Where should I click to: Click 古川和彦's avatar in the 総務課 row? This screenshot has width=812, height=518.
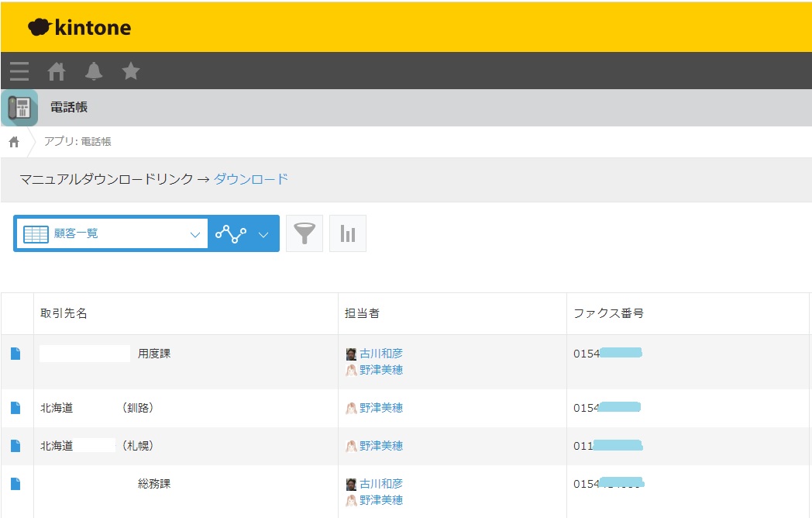click(x=351, y=485)
